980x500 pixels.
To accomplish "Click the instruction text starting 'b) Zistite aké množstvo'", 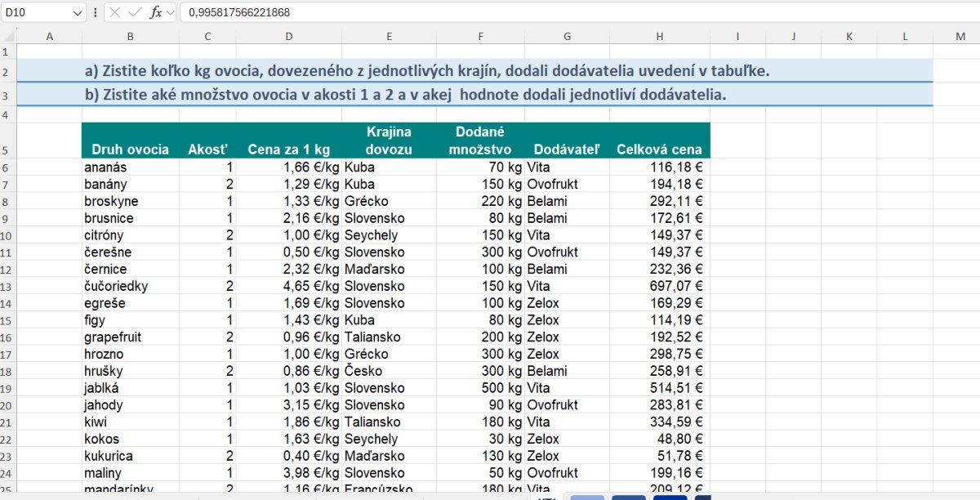I will pos(405,95).
